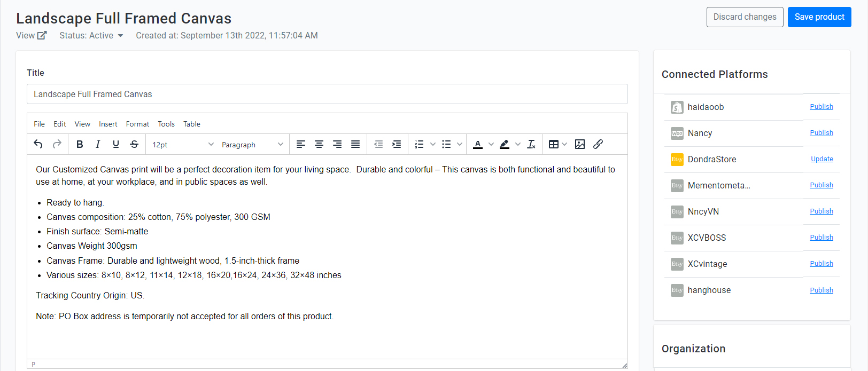Open the Format menu
The width and height of the screenshot is (868, 371).
pyautogui.click(x=137, y=124)
